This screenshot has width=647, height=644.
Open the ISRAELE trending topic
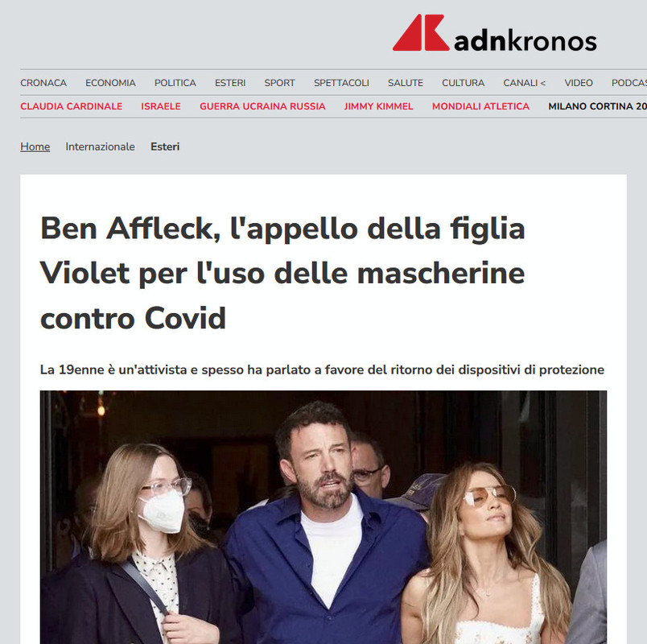(161, 106)
